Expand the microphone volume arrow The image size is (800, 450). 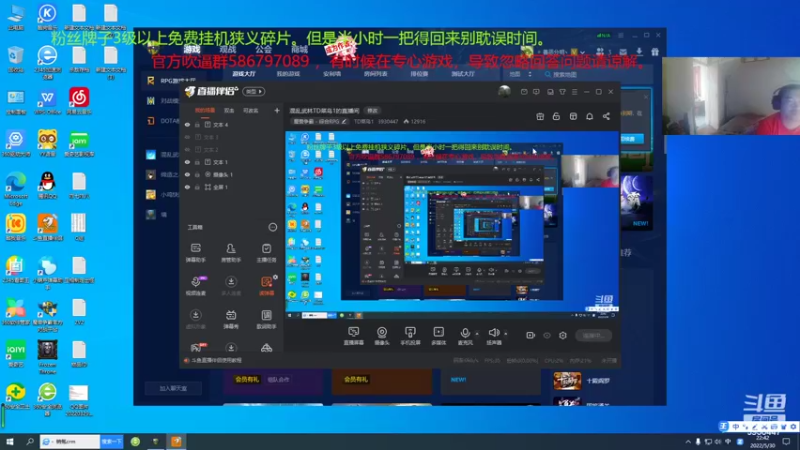[477, 333]
